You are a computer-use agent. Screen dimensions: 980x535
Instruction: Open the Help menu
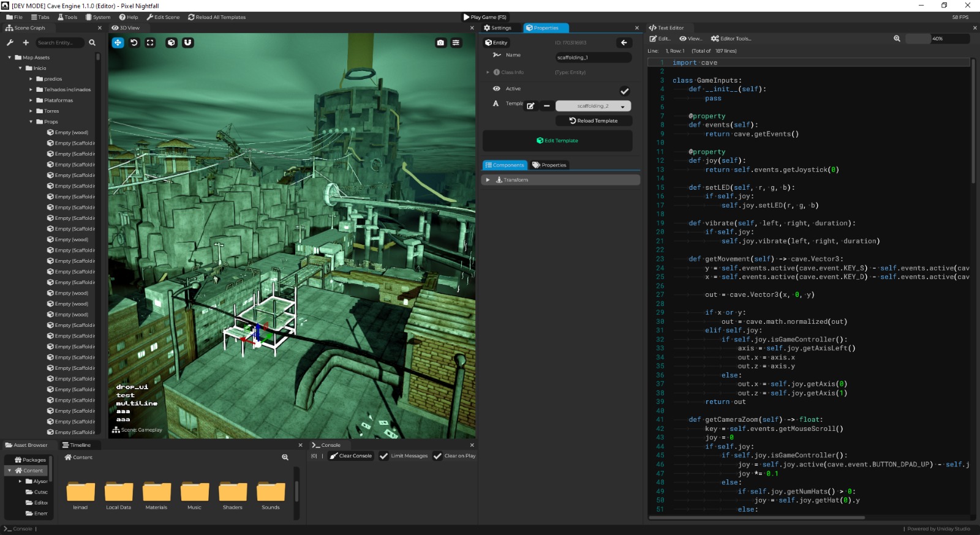(129, 17)
